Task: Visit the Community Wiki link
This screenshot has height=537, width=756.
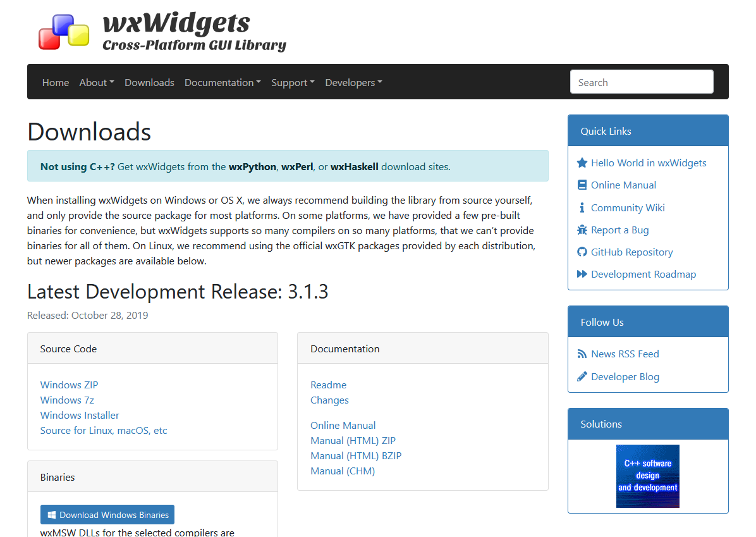Action: tap(628, 207)
